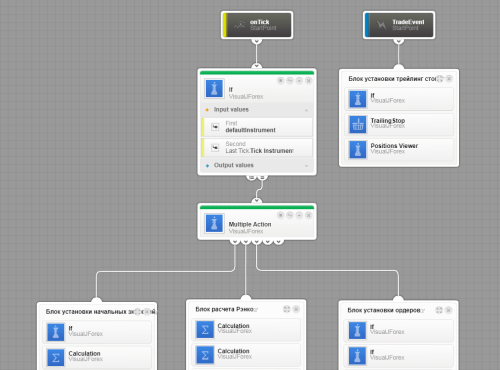Toggle expand icon on трейлинг стоп group
The image size is (500, 370).
pyautogui.click(x=440, y=79)
